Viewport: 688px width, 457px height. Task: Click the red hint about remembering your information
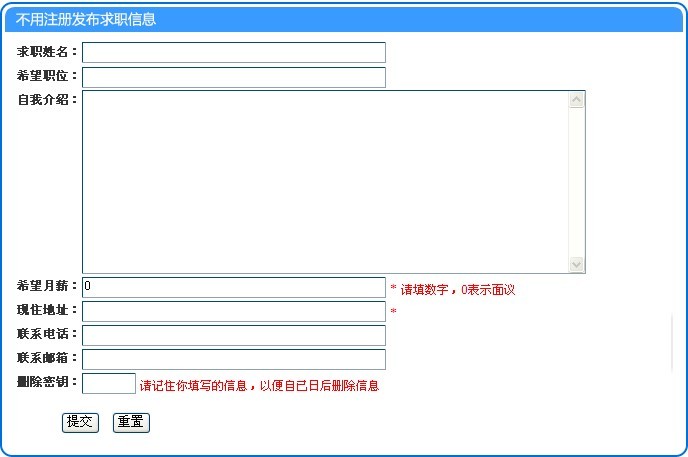click(x=259, y=385)
